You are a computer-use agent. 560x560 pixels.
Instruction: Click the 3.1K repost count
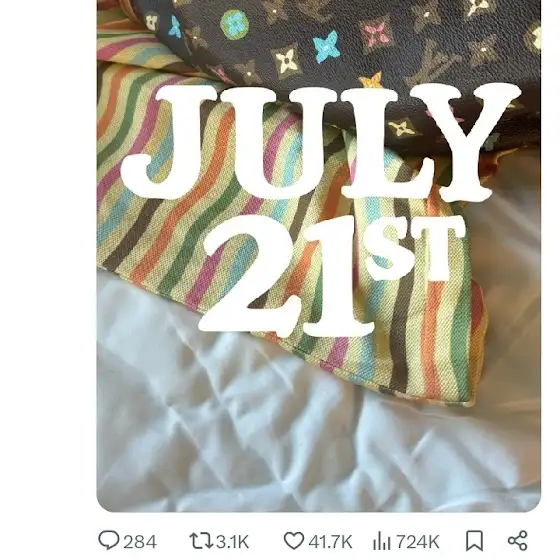pos(232,542)
